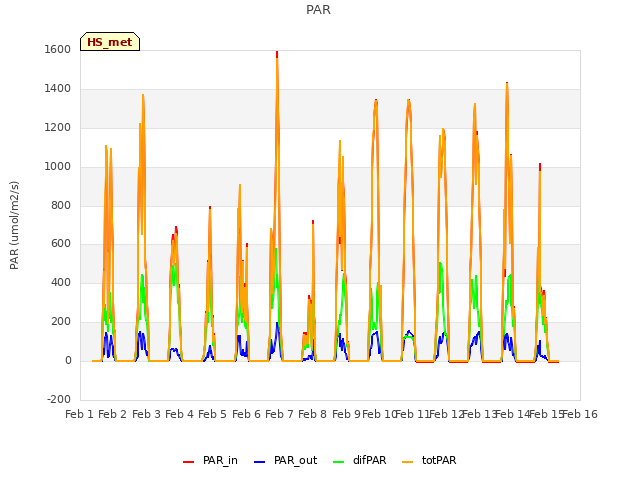The height and width of the screenshot is (480, 640).
Task: Click the Feb 1 x-axis label
Action: coord(80,414)
